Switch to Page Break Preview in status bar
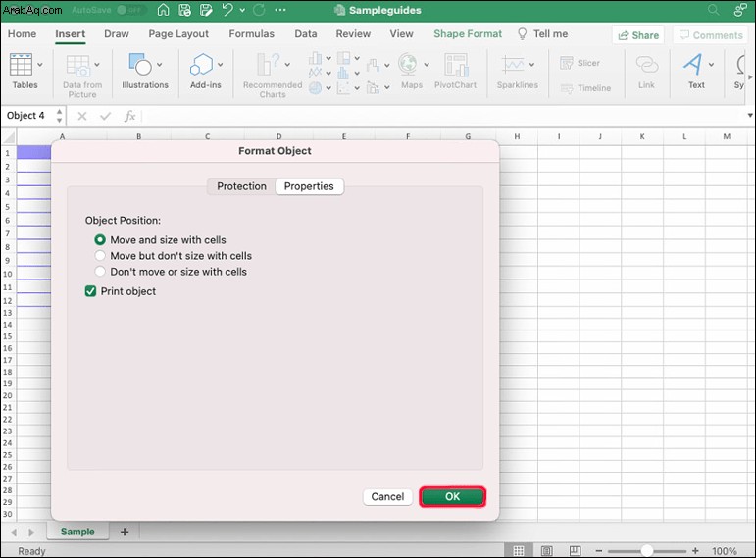This screenshot has height=558, width=756. click(575, 550)
